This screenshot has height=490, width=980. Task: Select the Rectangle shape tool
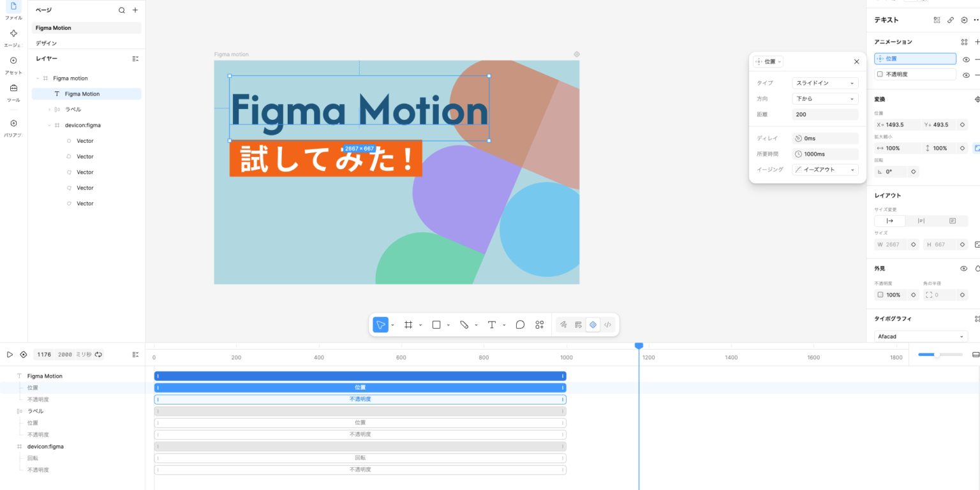[436, 325]
